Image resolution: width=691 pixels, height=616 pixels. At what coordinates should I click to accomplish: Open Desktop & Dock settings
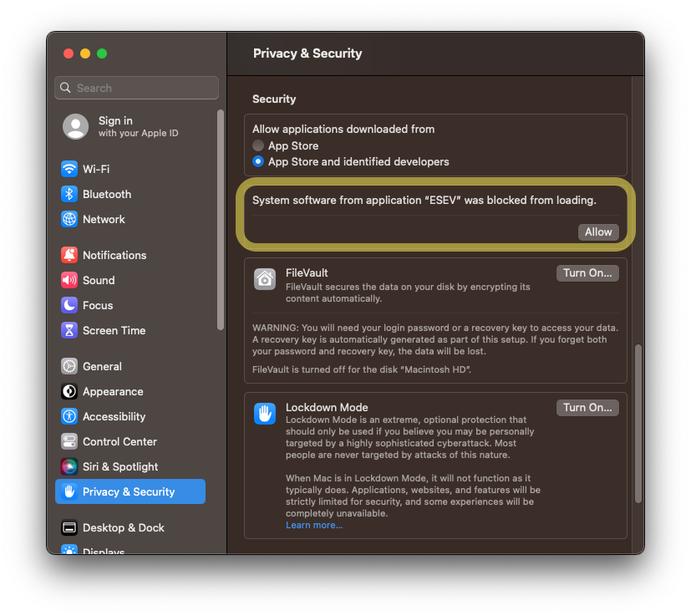click(x=130, y=527)
